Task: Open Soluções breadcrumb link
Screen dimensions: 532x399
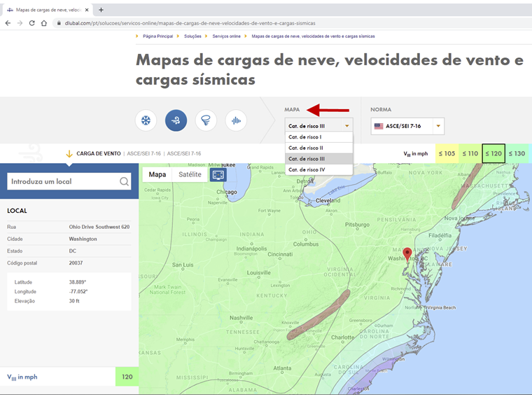Action: (x=192, y=36)
